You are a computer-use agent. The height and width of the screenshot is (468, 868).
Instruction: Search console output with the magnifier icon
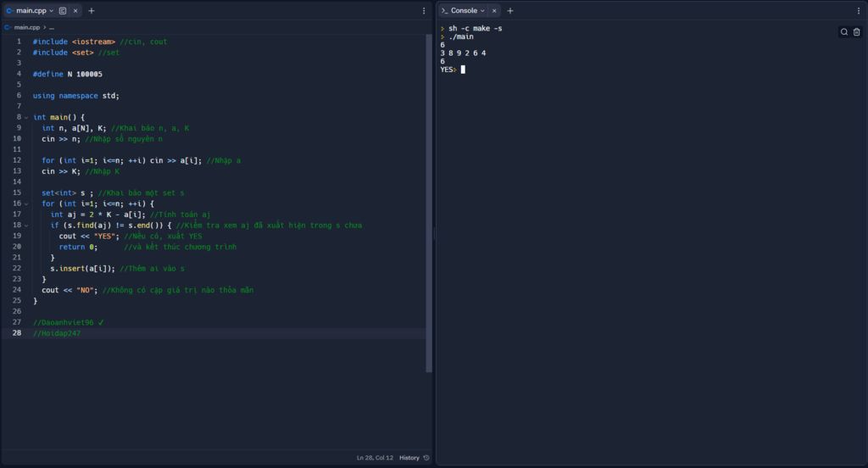(x=844, y=32)
